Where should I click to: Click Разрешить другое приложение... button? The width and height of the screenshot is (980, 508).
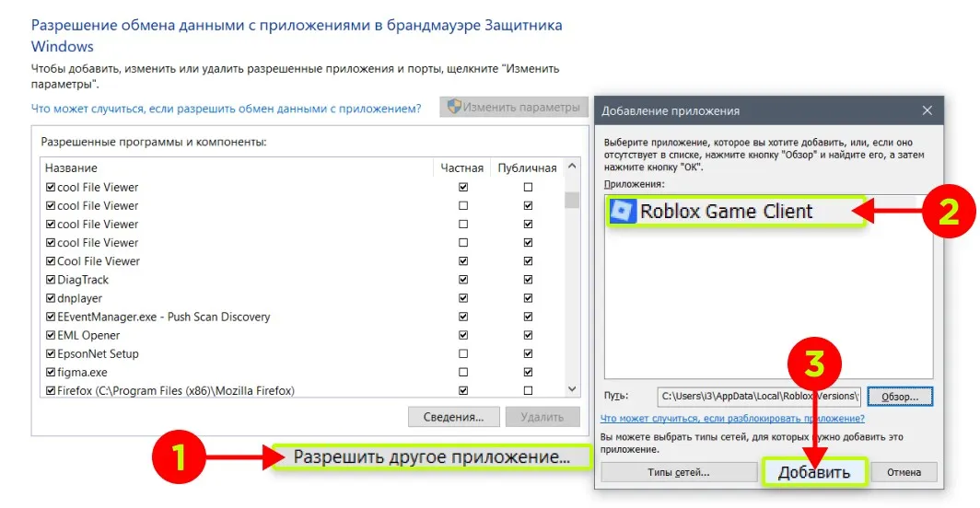click(x=432, y=456)
